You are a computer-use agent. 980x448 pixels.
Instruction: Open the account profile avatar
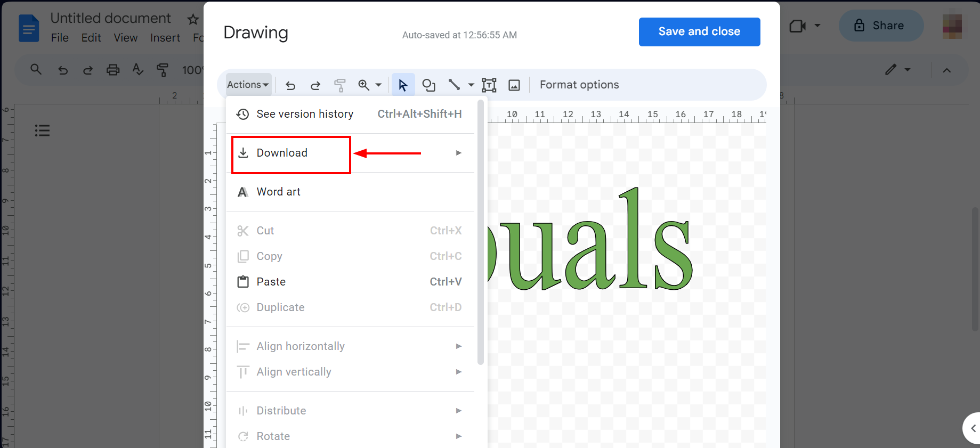952,27
